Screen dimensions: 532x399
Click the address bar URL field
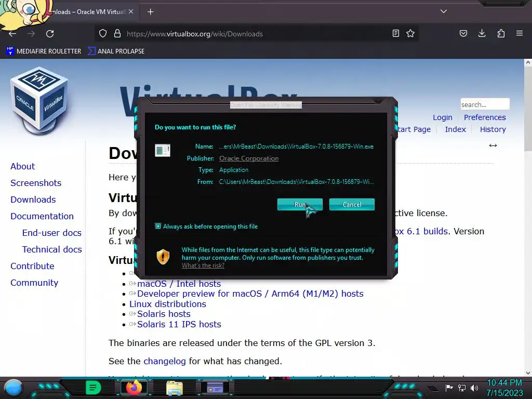256,34
